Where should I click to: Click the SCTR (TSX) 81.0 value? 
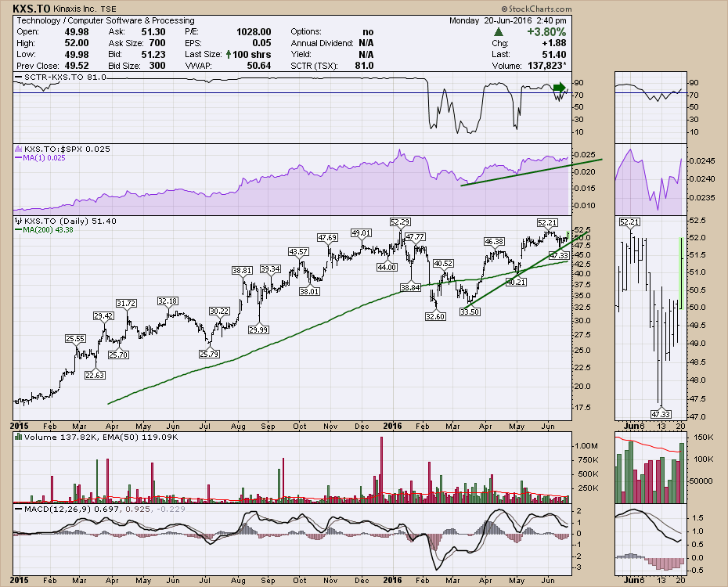[365, 66]
